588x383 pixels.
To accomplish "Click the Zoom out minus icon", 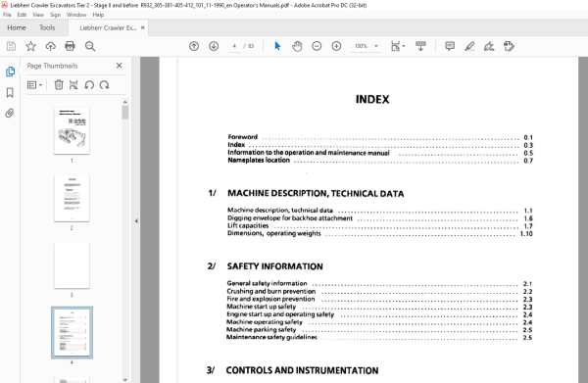I will (317, 46).
